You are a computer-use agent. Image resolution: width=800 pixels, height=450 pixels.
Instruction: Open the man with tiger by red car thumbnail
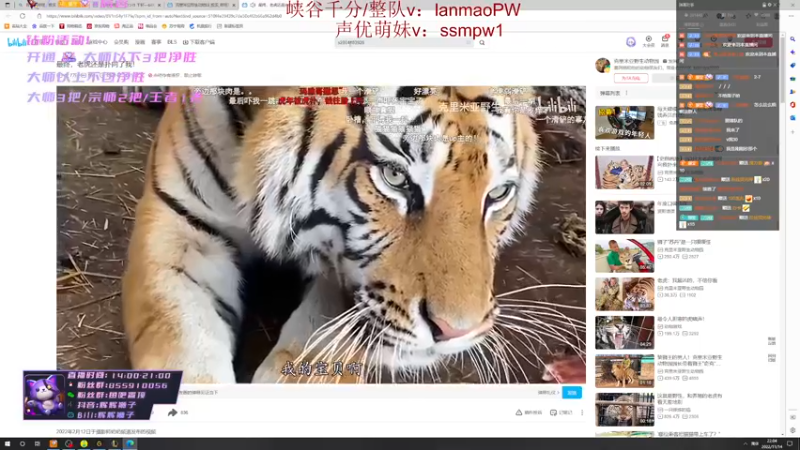pyautogui.click(x=624, y=256)
